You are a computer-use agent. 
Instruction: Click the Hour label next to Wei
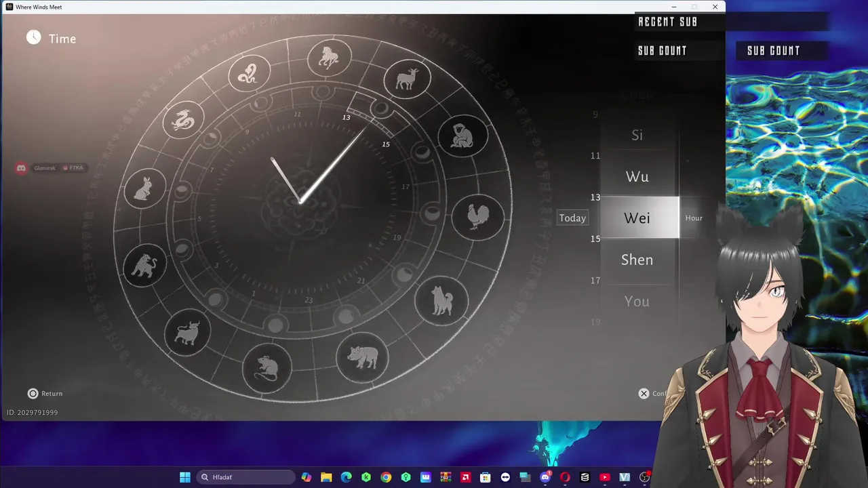(694, 218)
